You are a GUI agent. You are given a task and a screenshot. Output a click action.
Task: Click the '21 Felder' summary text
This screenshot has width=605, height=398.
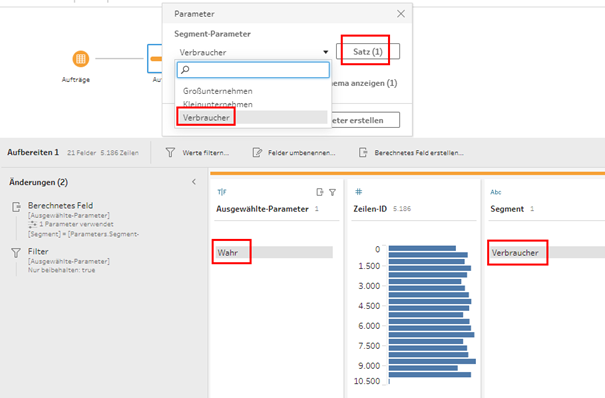point(82,153)
